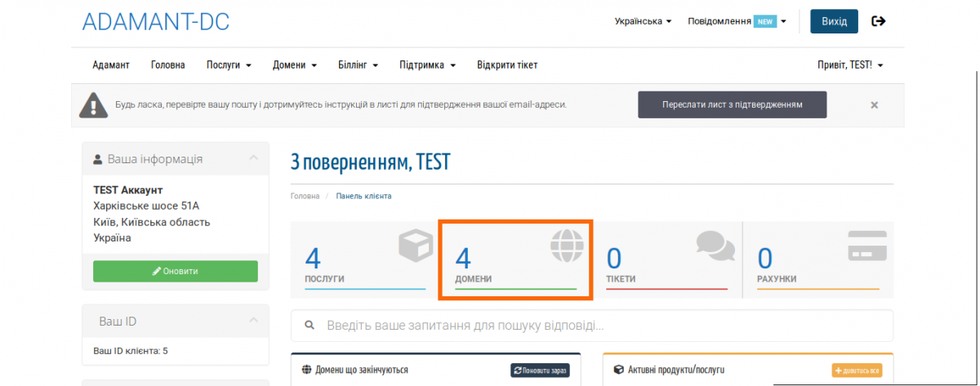
Task: Click the Україна country text
Action: point(113,237)
